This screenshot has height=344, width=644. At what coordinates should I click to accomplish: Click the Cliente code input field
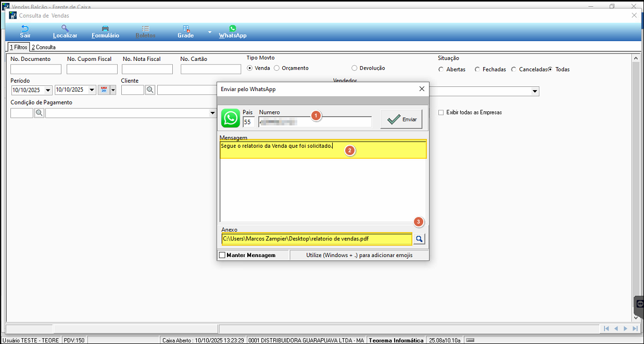[132, 90]
